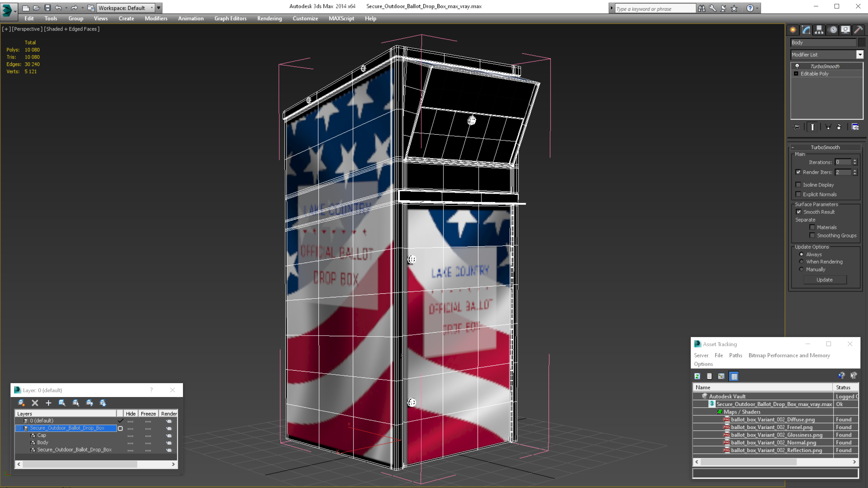Screen dimensions: 868x488
Task: Click Make Unique icon in modifier stack
Action: 828,127
